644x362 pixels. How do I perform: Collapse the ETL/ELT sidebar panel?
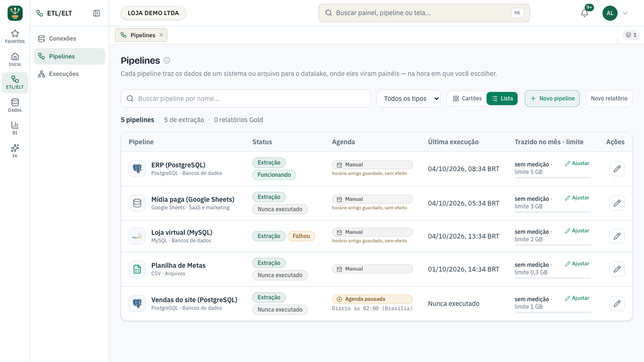[97, 13]
